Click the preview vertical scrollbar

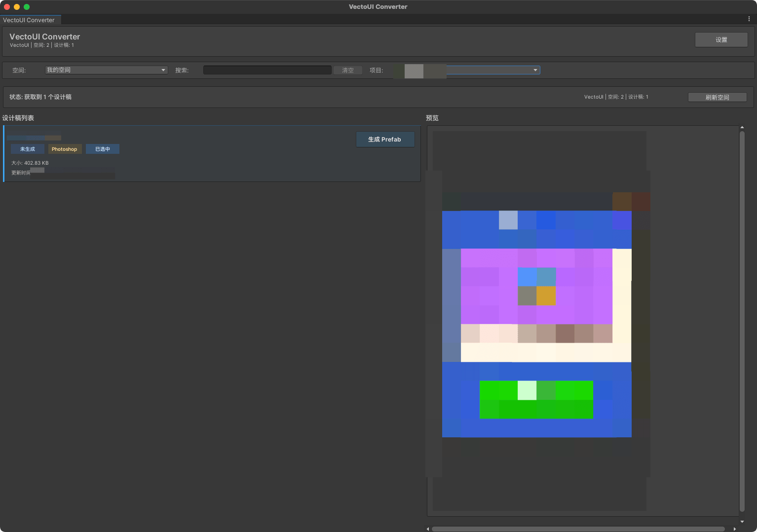coord(742,321)
